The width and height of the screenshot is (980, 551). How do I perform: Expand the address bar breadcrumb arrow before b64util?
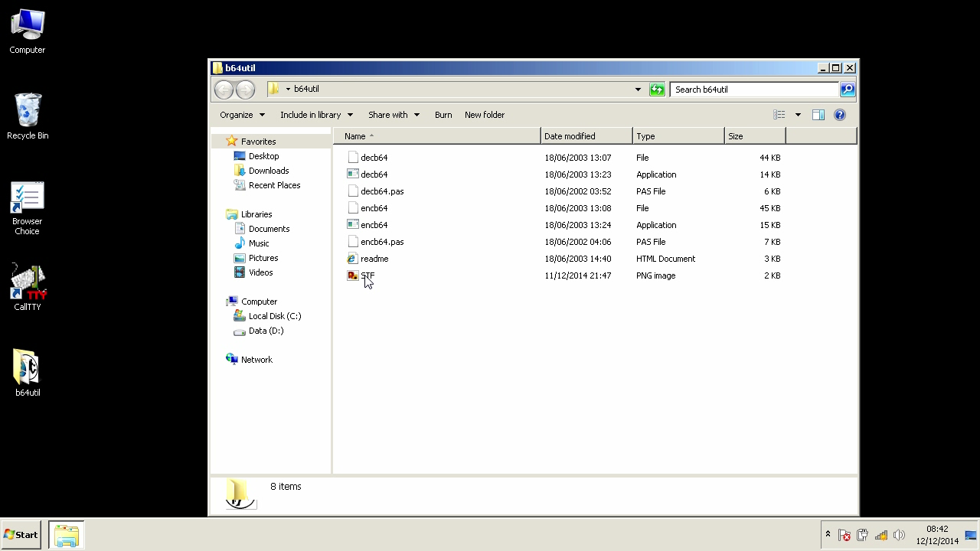click(x=288, y=90)
